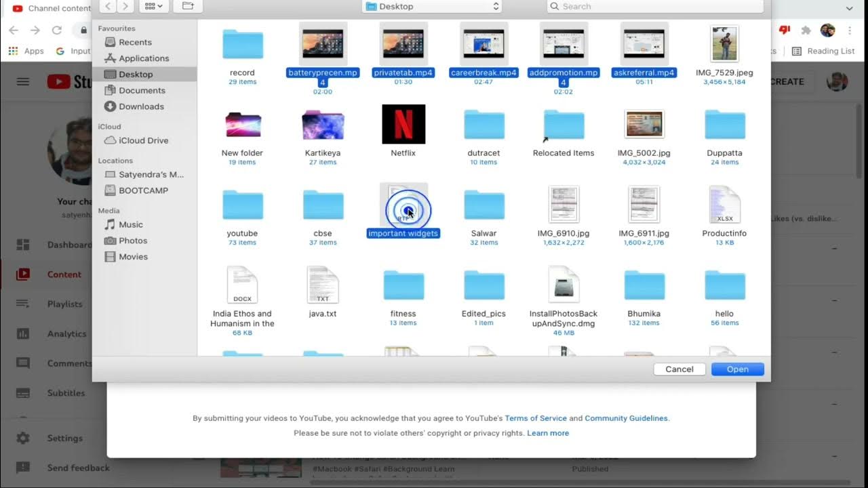Select Music in the sidebar
Screen dimensions: 868x488
[131, 224]
